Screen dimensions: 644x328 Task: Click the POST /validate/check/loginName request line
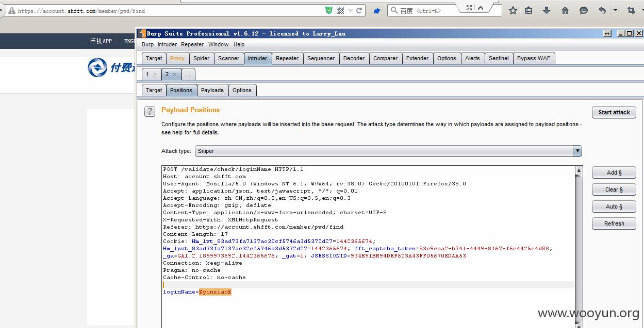click(x=233, y=169)
